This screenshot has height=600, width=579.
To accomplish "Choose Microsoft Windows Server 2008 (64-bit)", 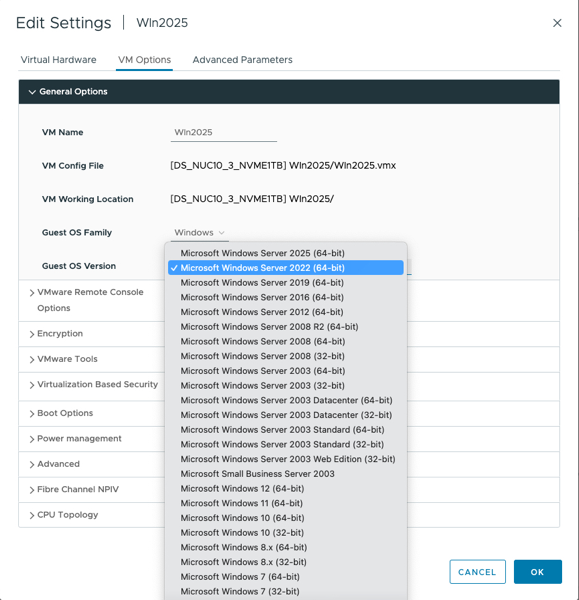I will point(285,341).
